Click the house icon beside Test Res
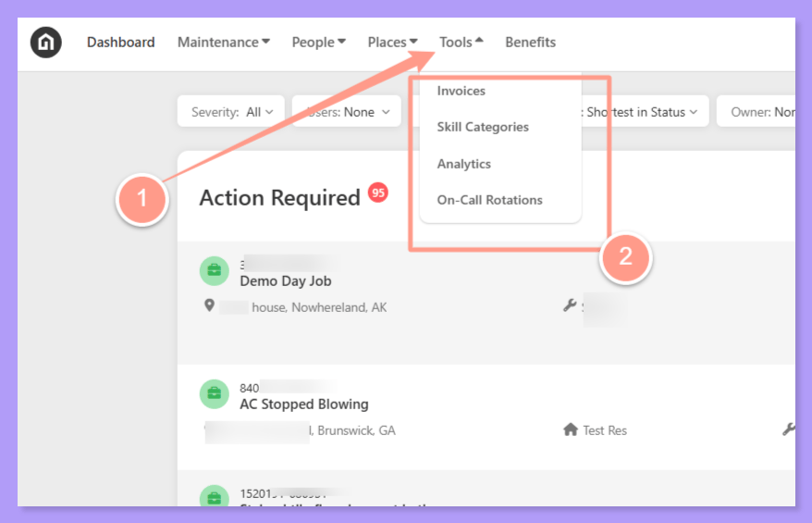 [571, 430]
